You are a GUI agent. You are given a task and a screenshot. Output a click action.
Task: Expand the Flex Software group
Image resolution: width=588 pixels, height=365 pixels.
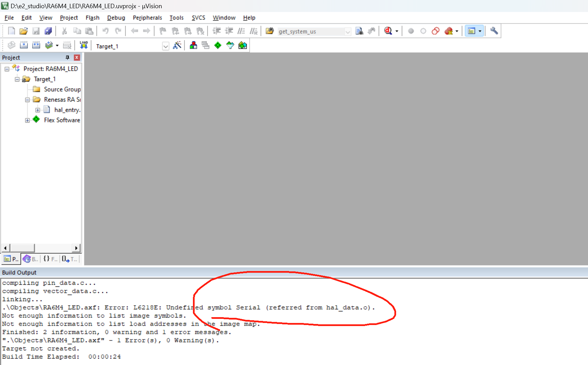tap(27, 120)
